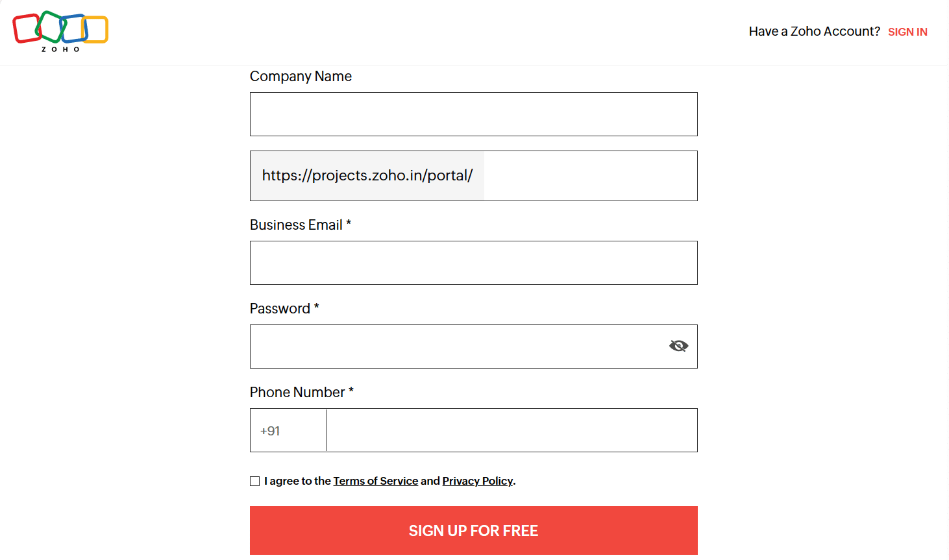This screenshot has width=949, height=560.
Task: Click the Company Name label
Action: tap(301, 77)
